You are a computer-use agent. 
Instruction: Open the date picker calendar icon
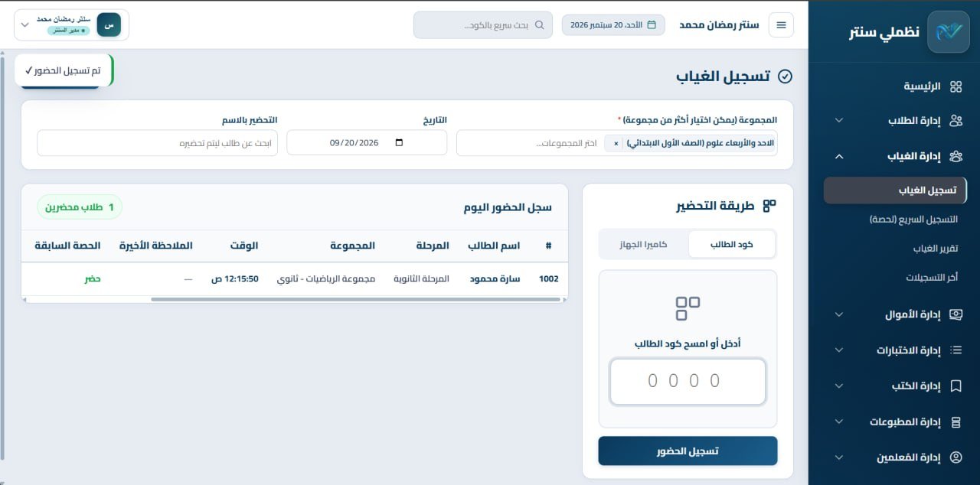(x=398, y=143)
